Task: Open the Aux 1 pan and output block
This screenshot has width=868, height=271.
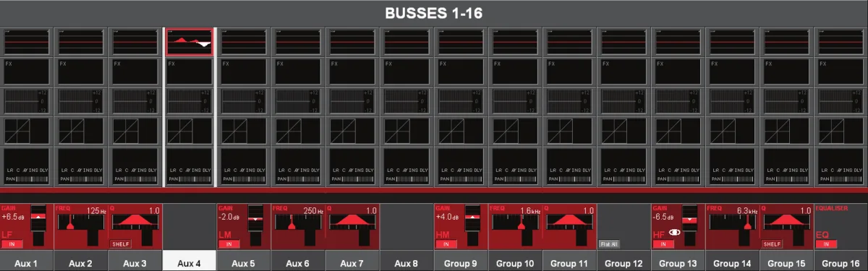Action: [x=27, y=166]
